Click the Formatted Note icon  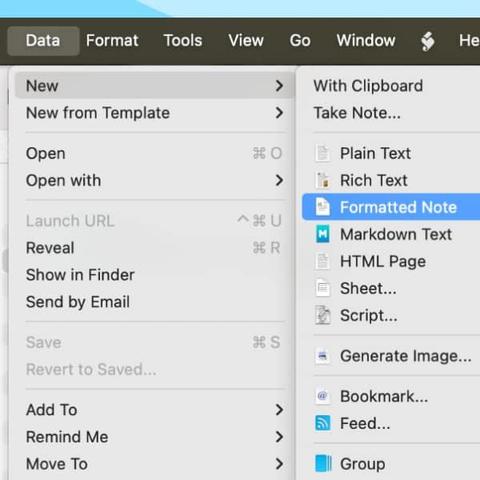click(x=322, y=207)
